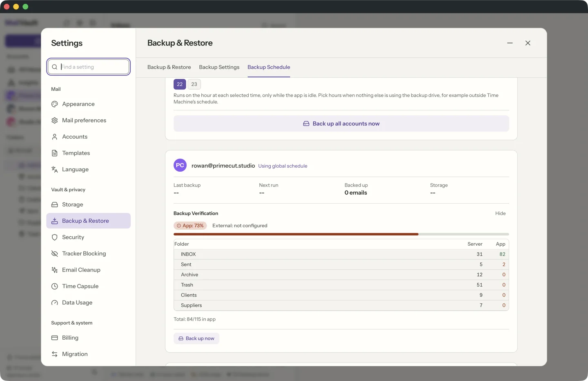This screenshot has width=588, height=381.
Task: Click the red macOS close window button
Action: pos(7,7)
